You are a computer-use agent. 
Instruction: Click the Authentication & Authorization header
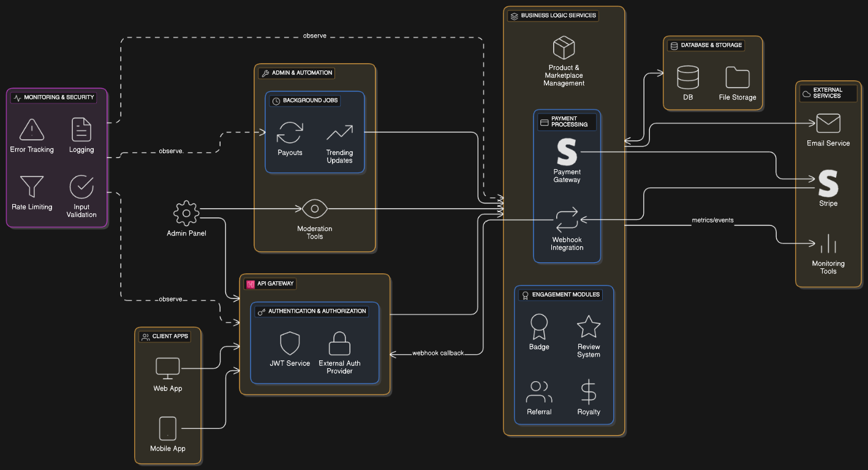(x=312, y=311)
